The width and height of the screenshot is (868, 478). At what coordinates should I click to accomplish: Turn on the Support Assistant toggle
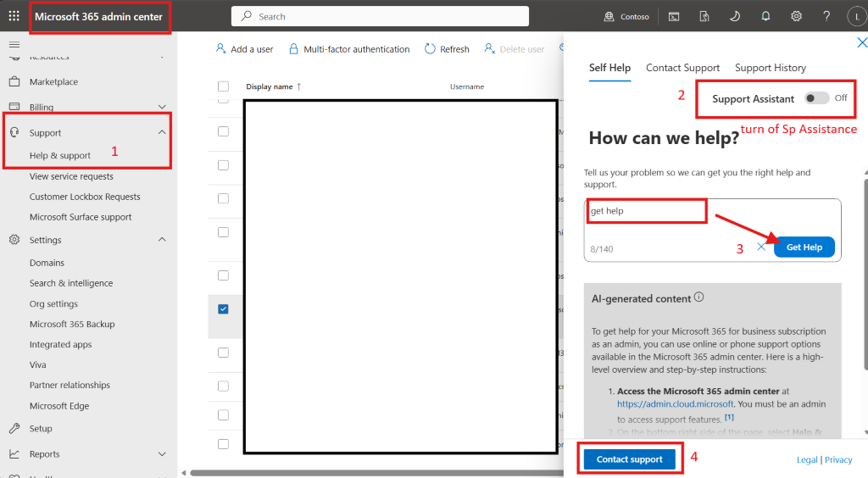click(816, 98)
